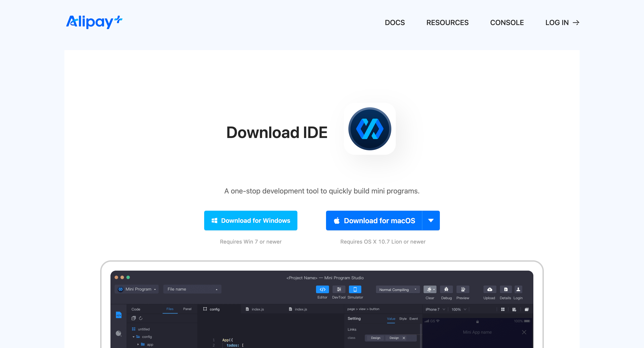644x348 pixels.
Task: Click the Editor code icon in IDE preview
Action: pos(322,289)
